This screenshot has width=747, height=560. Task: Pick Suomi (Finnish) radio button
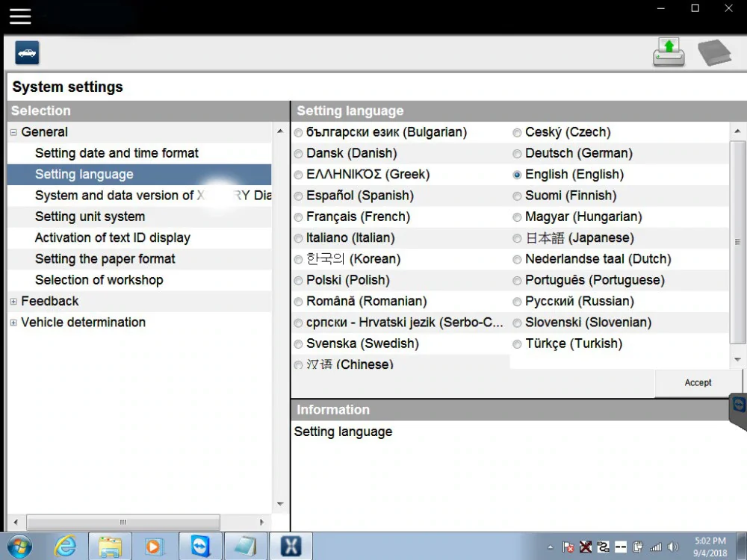[517, 196]
